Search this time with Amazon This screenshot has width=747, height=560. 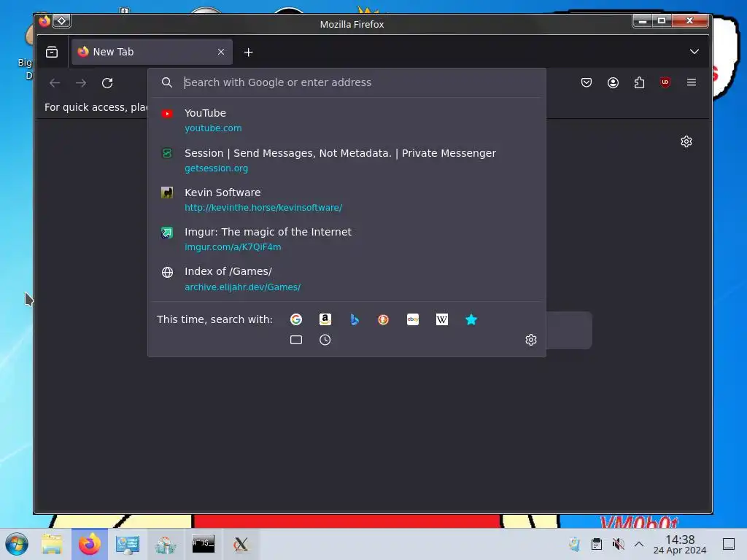pos(325,319)
